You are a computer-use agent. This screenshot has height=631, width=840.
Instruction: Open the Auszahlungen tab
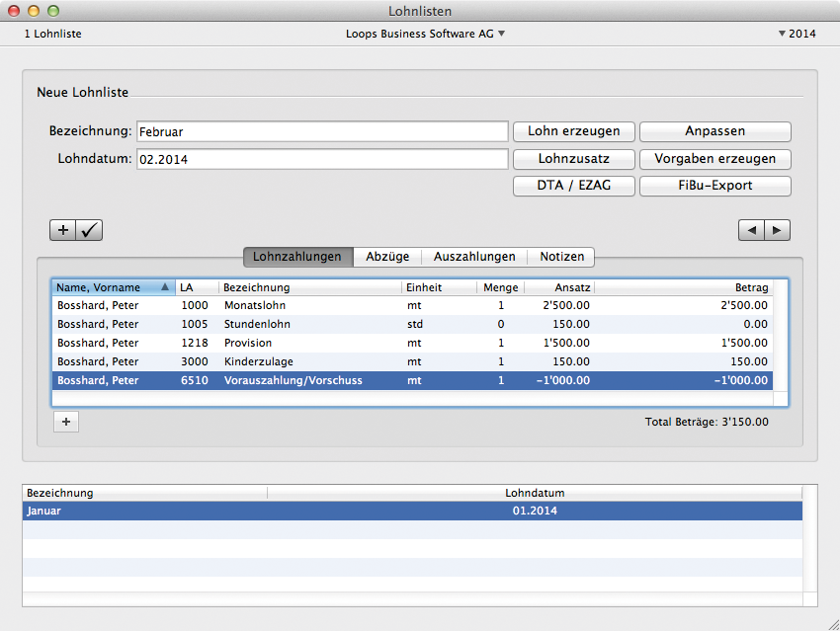(474, 257)
